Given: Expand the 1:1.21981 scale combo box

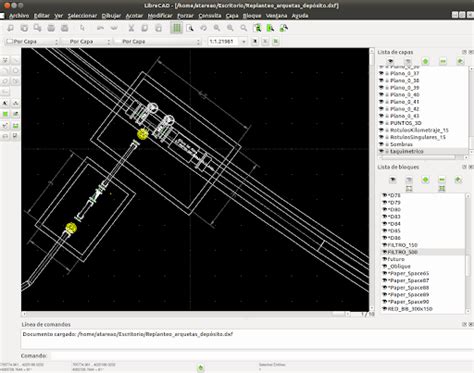Looking at the screenshot, I should (x=244, y=42).
